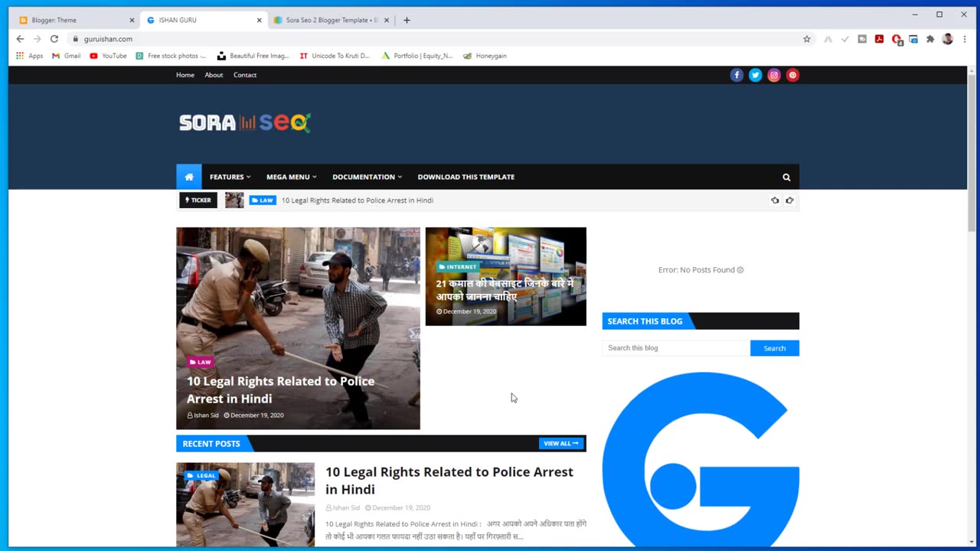This screenshot has width=980, height=551.
Task: Open the Honeygain bookmark
Action: (x=485, y=56)
